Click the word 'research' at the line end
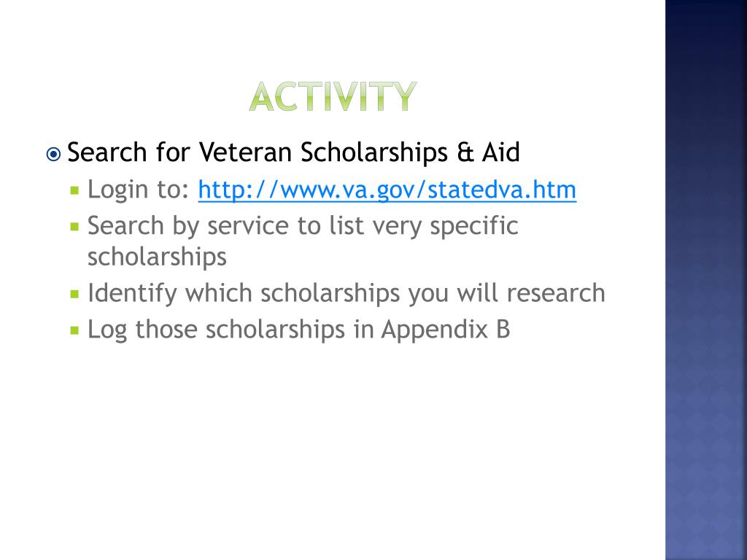Viewport: 747px width, 560px height. (x=556, y=293)
